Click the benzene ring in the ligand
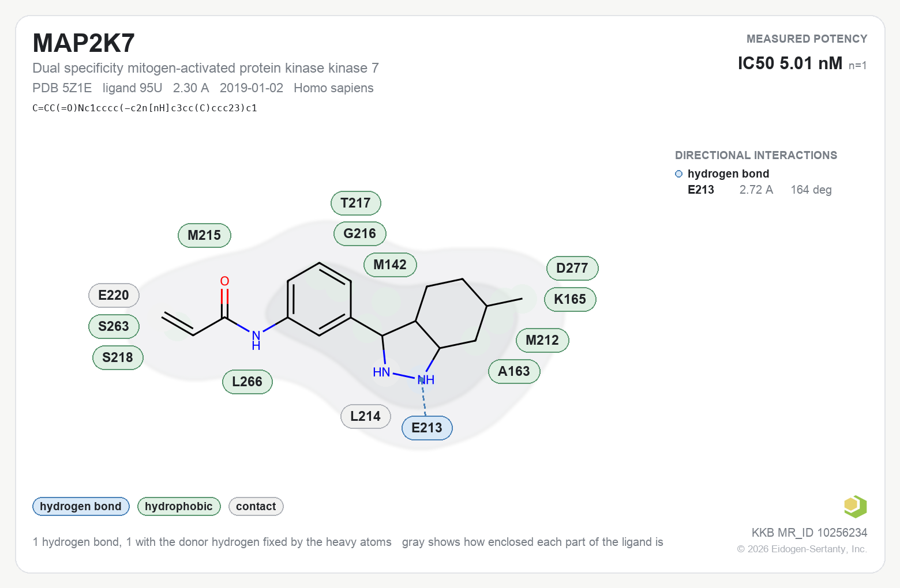 coord(319,299)
